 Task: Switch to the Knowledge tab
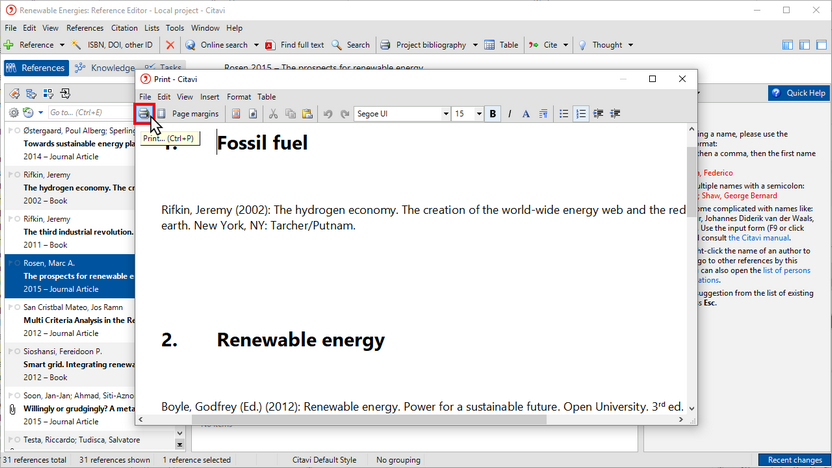point(105,67)
